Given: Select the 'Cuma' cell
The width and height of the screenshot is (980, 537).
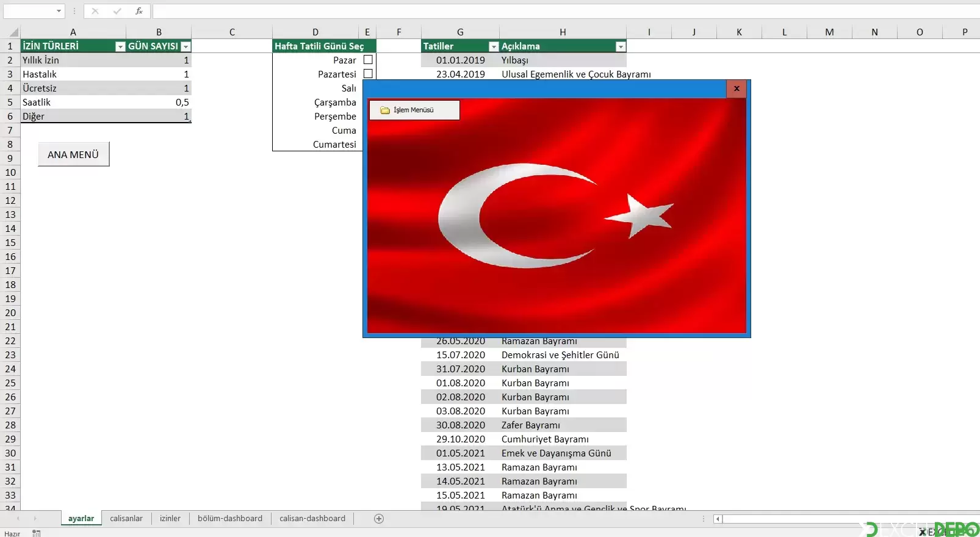Looking at the screenshot, I should (x=315, y=131).
